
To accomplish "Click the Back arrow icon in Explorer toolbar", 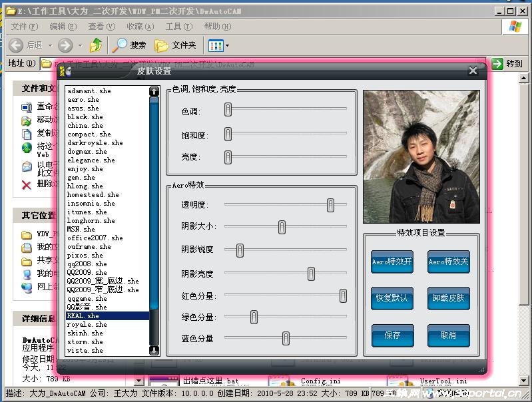I will 16,45.
